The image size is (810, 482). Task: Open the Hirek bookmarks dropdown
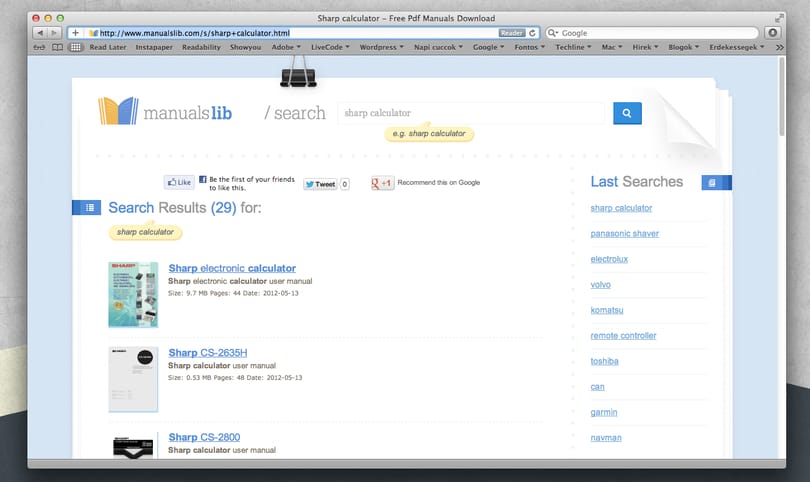(x=645, y=47)
